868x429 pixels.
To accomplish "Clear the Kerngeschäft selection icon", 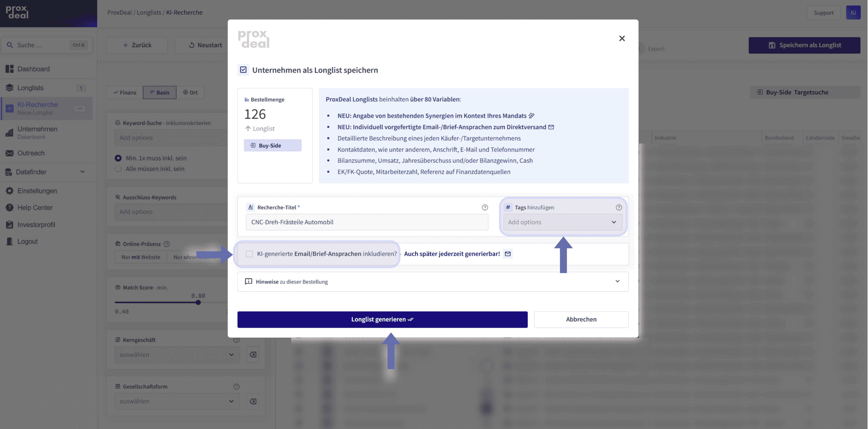I will pyautogui.click(x=253, y=354).
